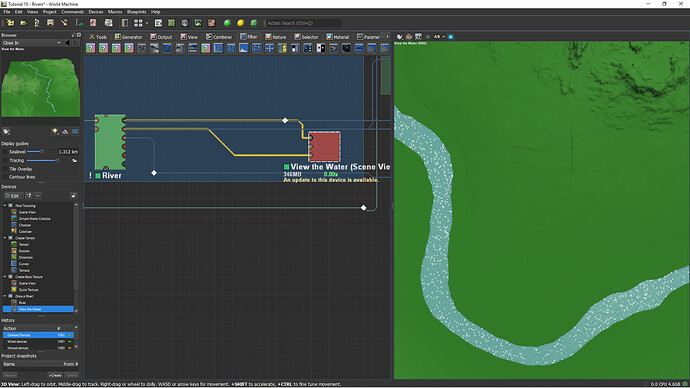Image resolution: width=690 pixels, height=388 pixels.
Task: Click the Delete snapshot button
Action: pos(71,375)
